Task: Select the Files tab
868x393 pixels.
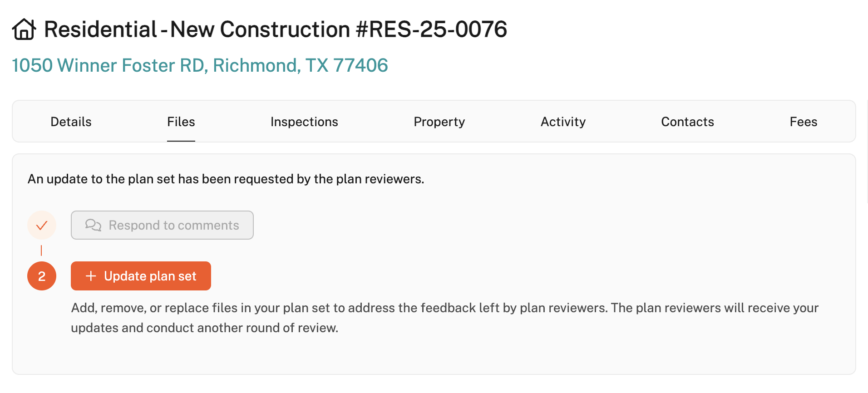Action: [x=181, y=122]
